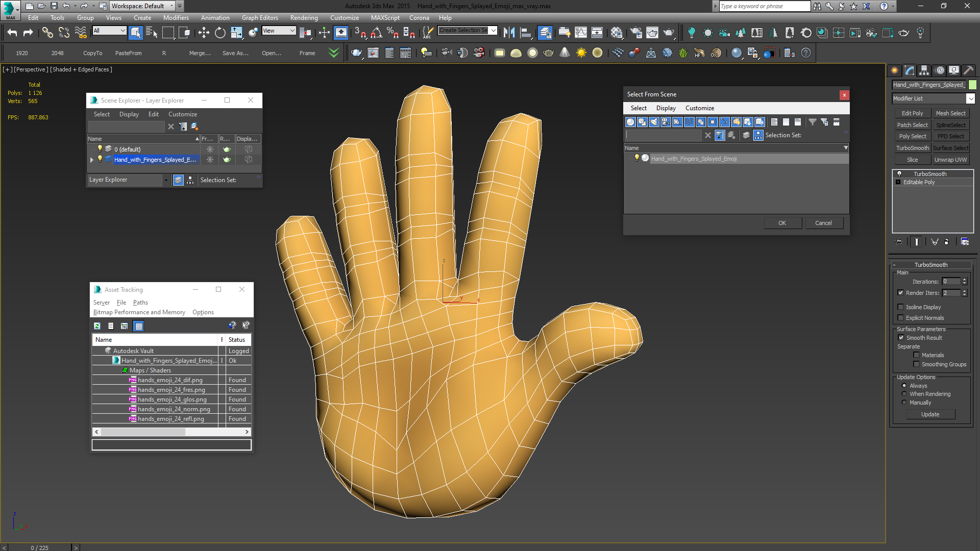This screenshot has height=551, width=980.
Task: Click the Mirror tool icon
Action: [509, 33]
